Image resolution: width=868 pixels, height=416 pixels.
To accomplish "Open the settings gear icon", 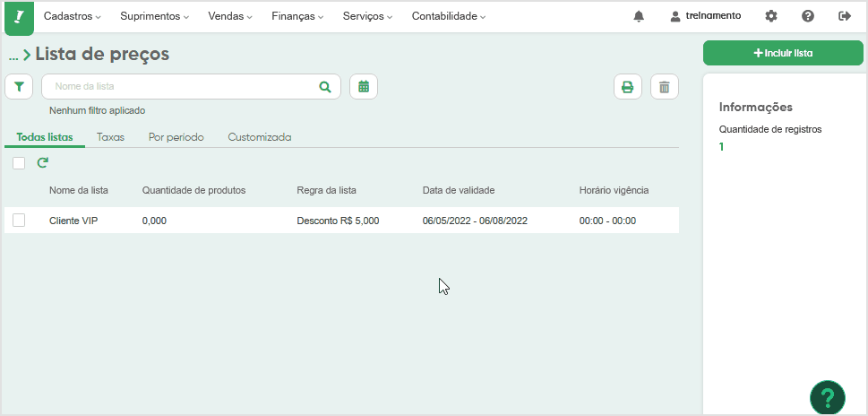I will pos(771,16).
